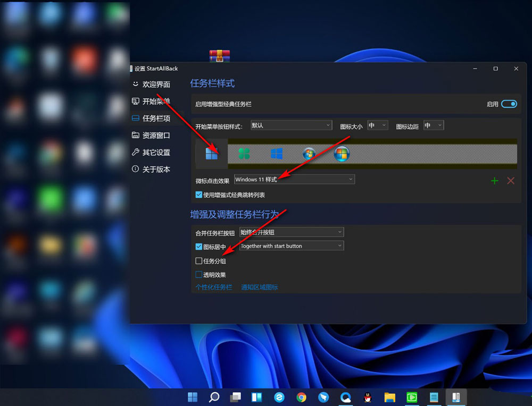The image size is (532, 406).
Task: Select the Windows 11 start button style
Action: (212, 154)
